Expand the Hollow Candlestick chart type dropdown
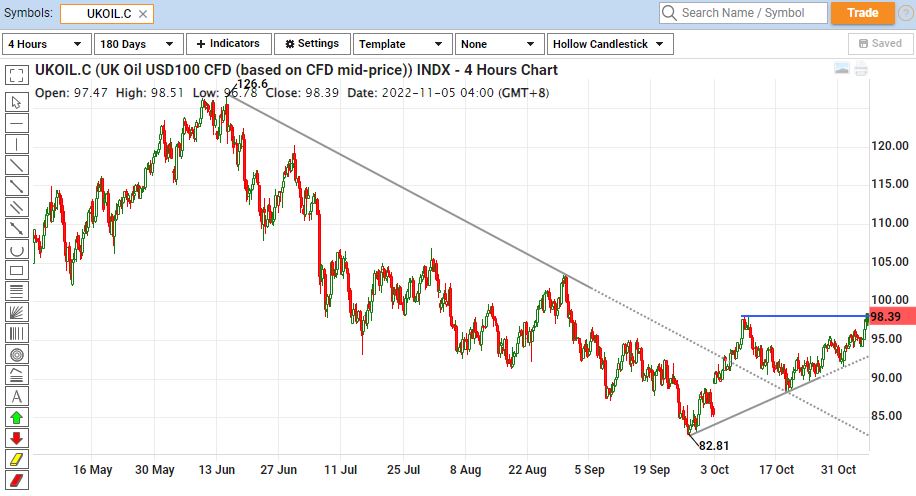 click(610, 44)
